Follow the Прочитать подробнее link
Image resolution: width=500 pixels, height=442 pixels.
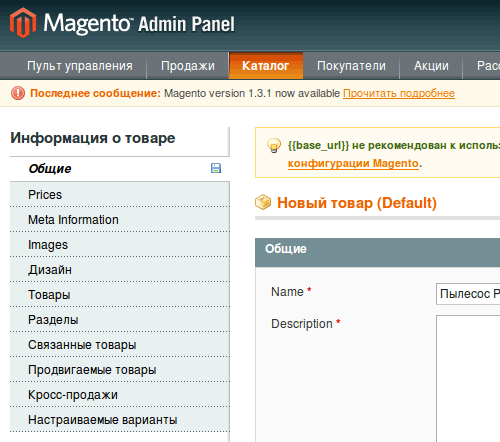[x=399, y=93]
